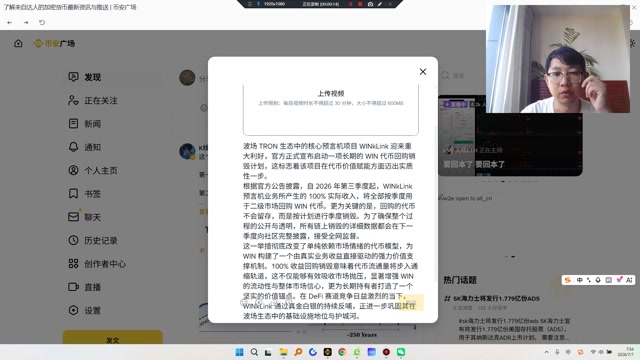Open the recorder pen annotation tool
The height and width of the screenshot is (360, 640).
(x=380, y=4)
